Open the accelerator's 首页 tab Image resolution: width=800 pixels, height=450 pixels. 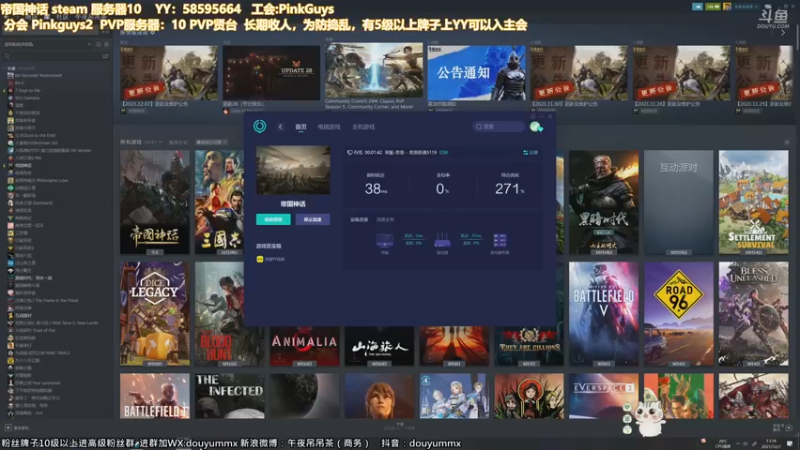301,127
